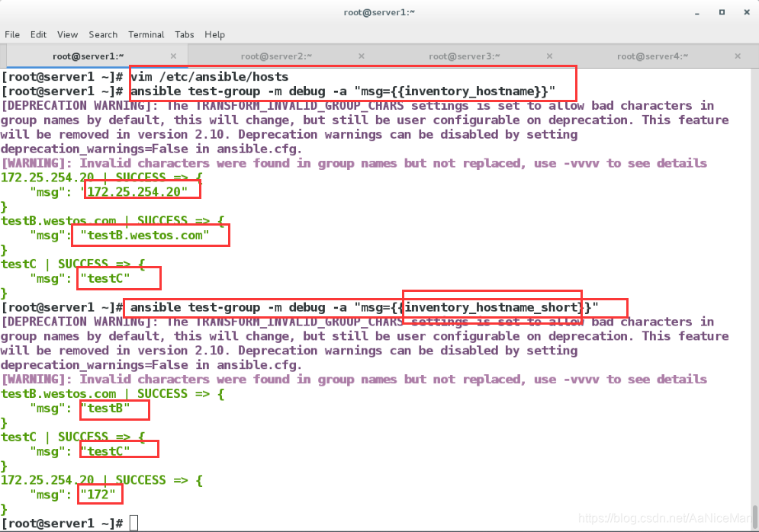Open the File menu
759x532 pixels.
(x=12, y=35)
